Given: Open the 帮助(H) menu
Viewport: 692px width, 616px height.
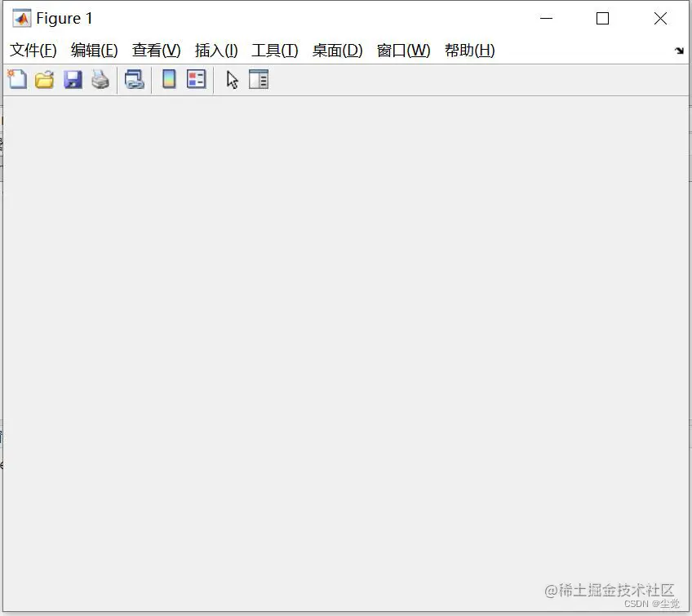Looking at the screenshot, I should click(470, 50).
